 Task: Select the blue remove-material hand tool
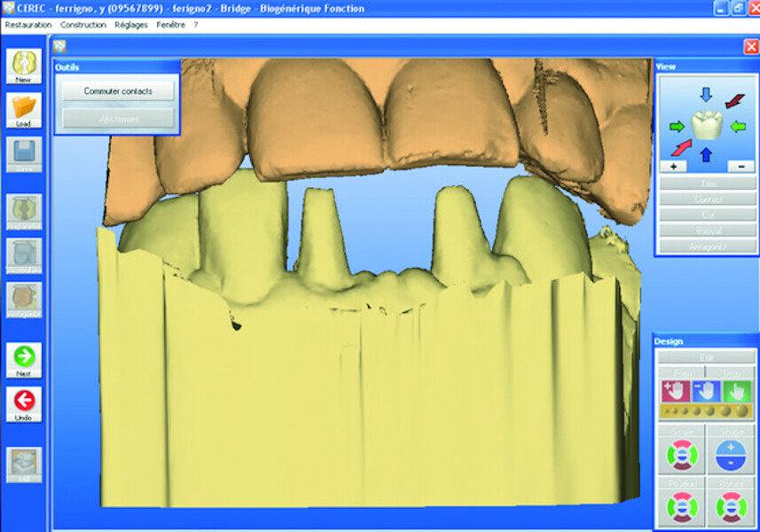(x=707, y=391)
